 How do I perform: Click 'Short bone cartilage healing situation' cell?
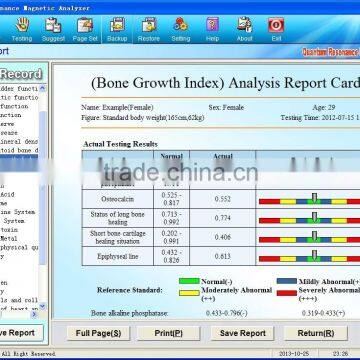click(x=117, y=237)
